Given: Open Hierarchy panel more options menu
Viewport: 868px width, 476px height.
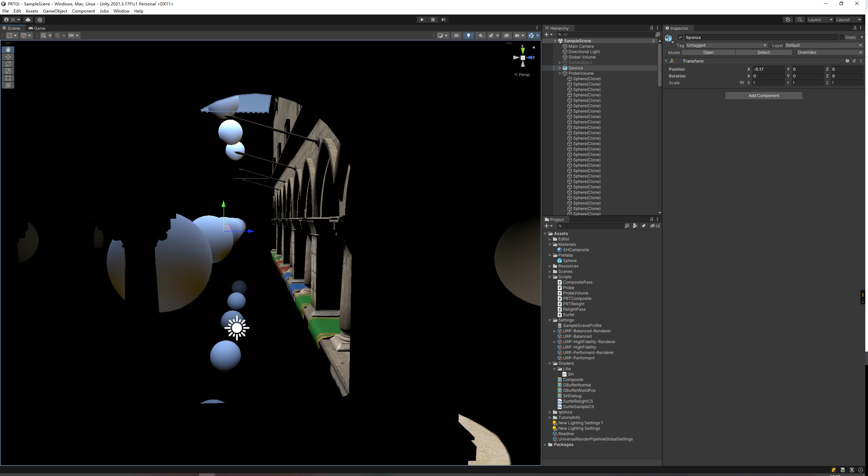Looking at the screenshot, I should pos(657,28).
